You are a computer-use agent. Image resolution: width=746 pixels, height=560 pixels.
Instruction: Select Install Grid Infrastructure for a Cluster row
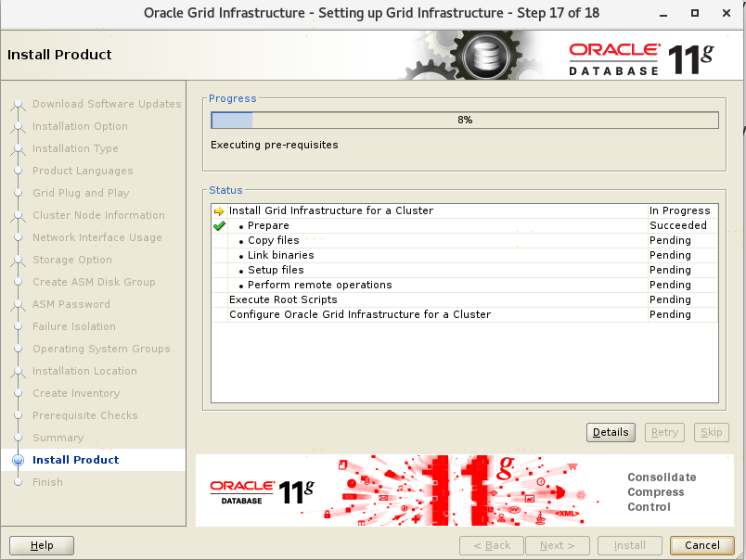click(330, 211)
